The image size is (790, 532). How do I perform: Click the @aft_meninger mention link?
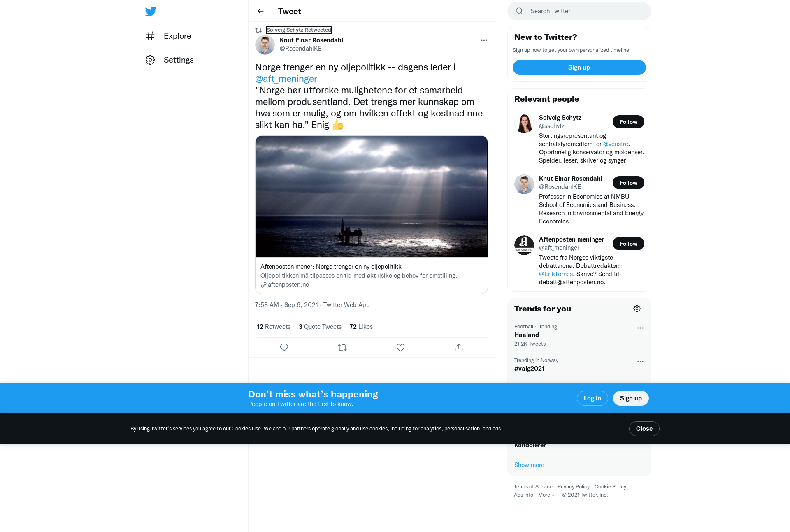(286, 79)
